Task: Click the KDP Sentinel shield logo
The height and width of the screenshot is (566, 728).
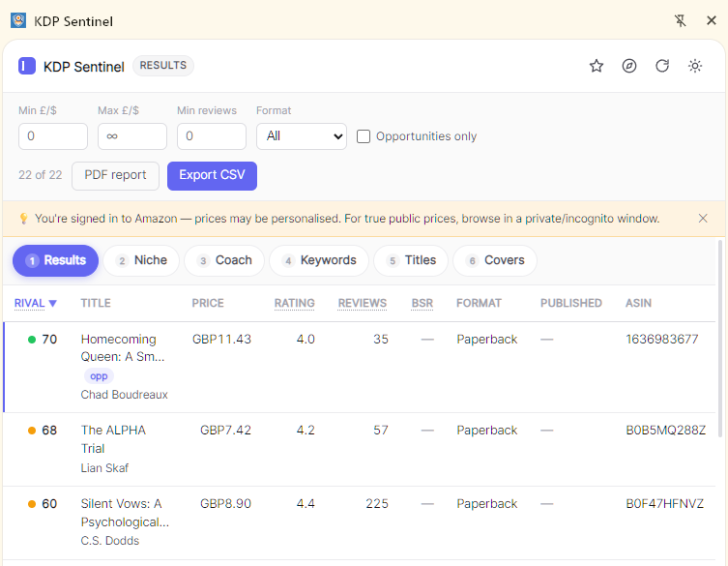Action: point(18,20)
